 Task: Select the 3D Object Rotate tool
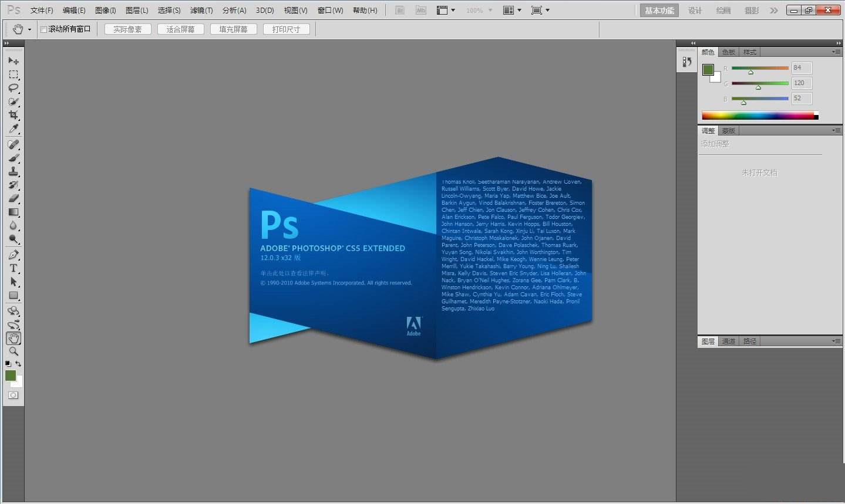pos(14,311)
